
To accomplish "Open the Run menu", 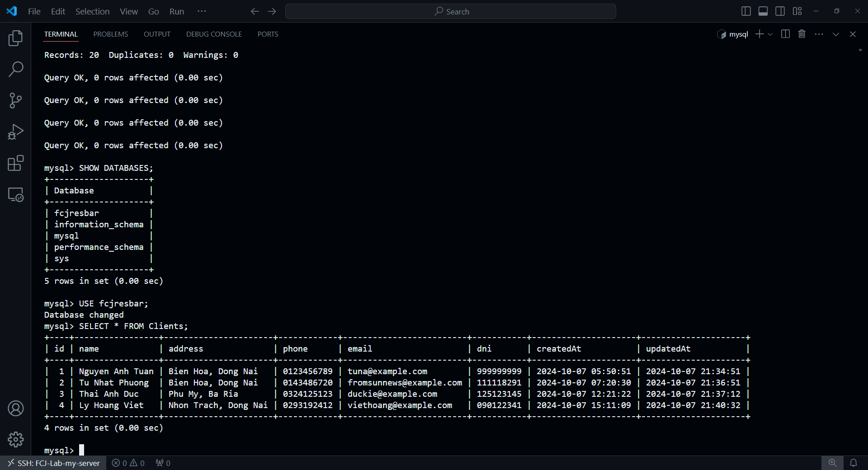I will [x=176, y=11].
